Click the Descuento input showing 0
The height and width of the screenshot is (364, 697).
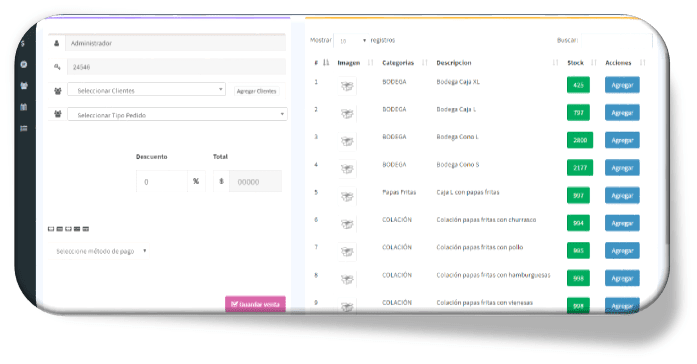pos(162,181)
